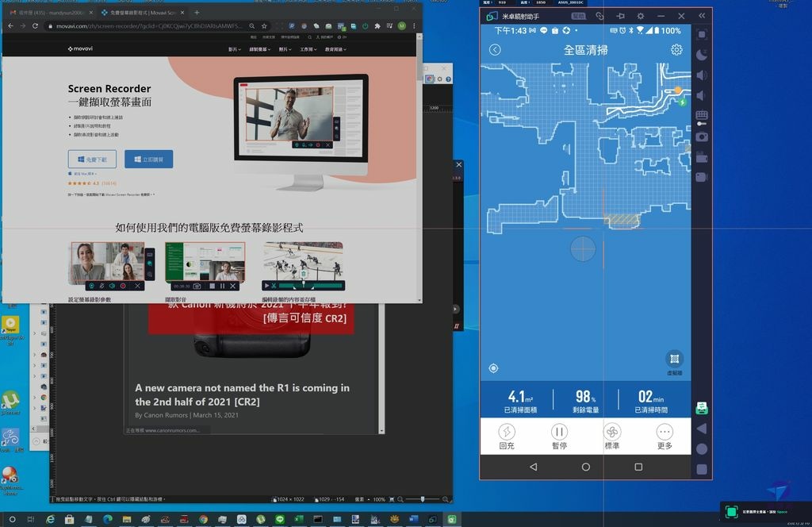Open the 標準 suction mode selector
Viewport: 812px width, 527px height.
612,437
